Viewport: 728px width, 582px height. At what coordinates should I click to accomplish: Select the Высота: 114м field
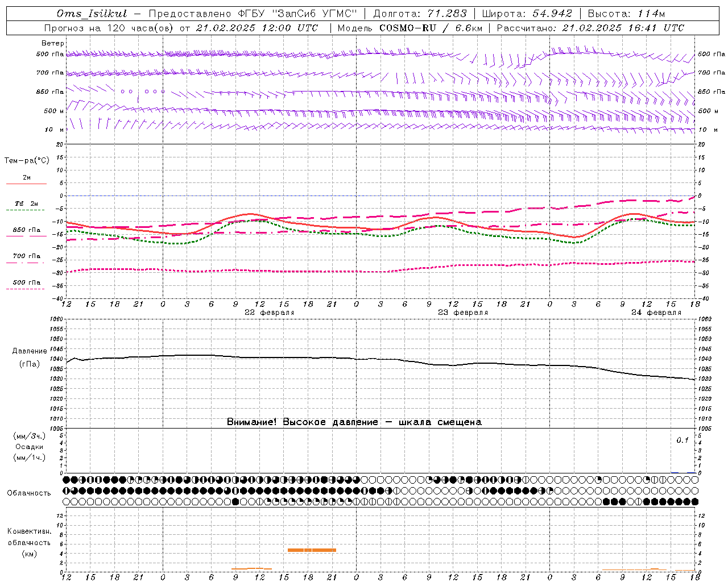tap(626, 14)
